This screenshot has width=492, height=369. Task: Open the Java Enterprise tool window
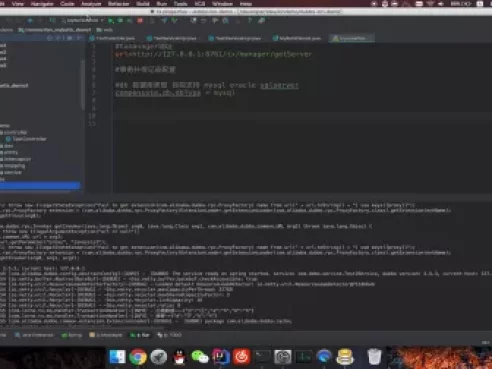(34, 335)
